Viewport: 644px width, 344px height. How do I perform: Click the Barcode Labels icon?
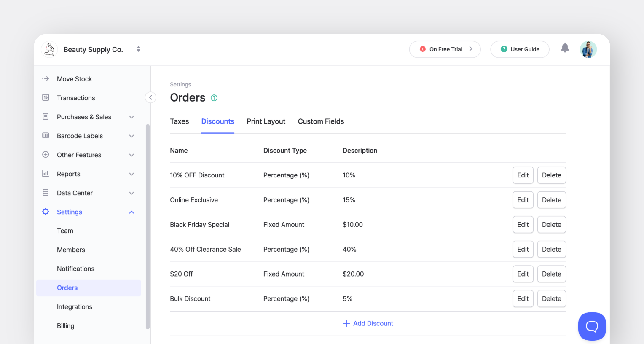tap(45, 136)
